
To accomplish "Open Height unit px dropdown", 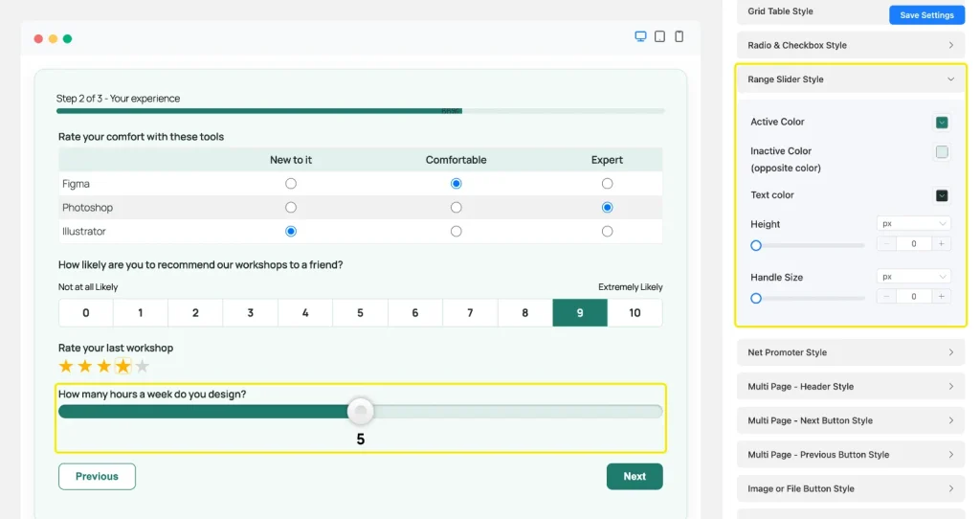I will click(x=913, y=224).
